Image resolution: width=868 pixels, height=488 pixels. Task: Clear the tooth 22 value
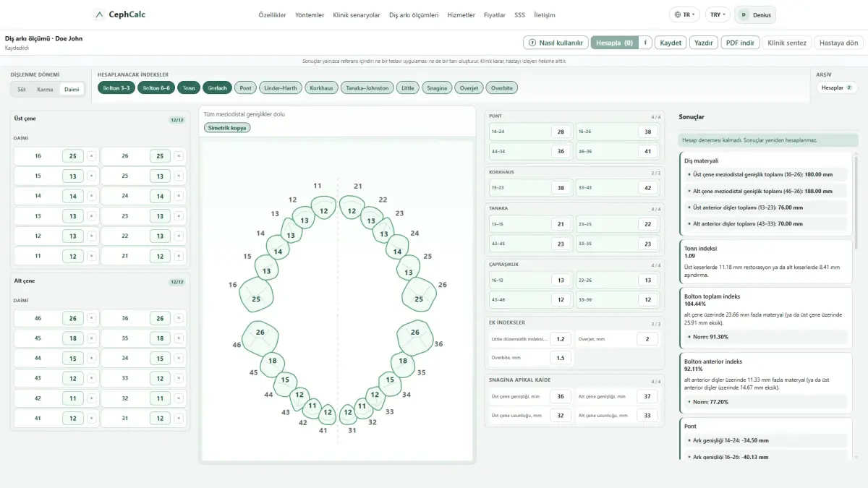tap(179, 236)
